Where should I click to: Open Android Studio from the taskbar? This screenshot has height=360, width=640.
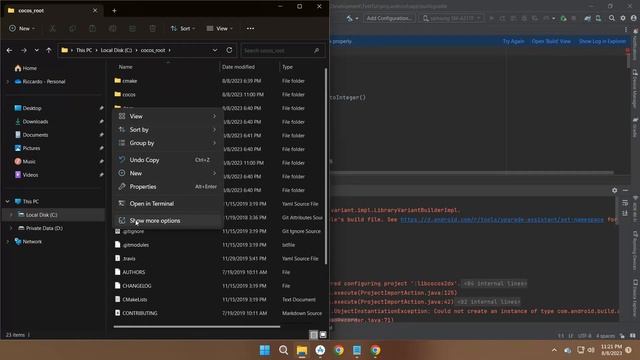tap(320, 350)
